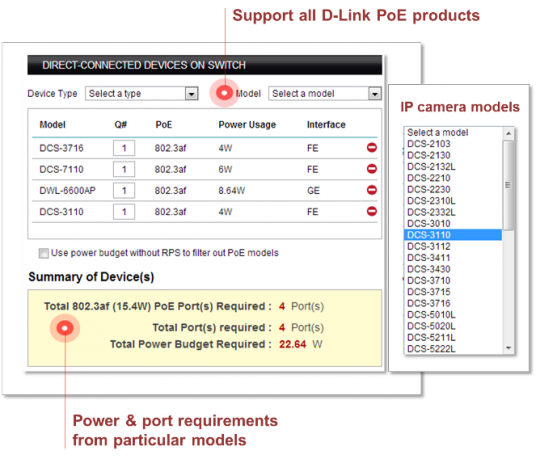Choose DCS-2132L in the model list
The image size is (540, 459).
tap(453, 167)
